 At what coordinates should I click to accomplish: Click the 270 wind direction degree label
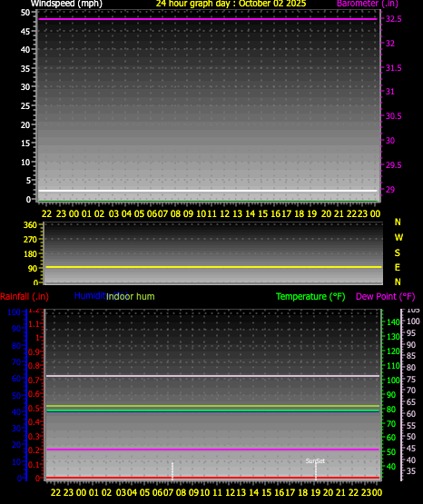pos(30,240)
